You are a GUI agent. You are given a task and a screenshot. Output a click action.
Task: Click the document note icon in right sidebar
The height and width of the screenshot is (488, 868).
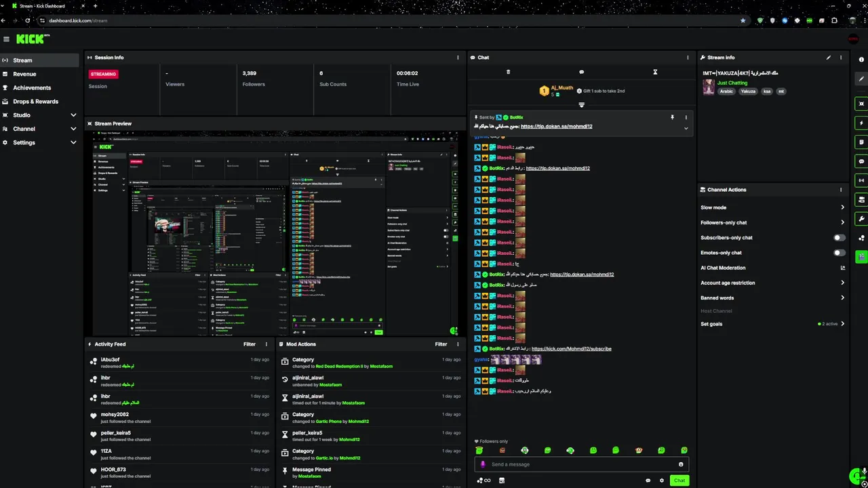[861, 142]
